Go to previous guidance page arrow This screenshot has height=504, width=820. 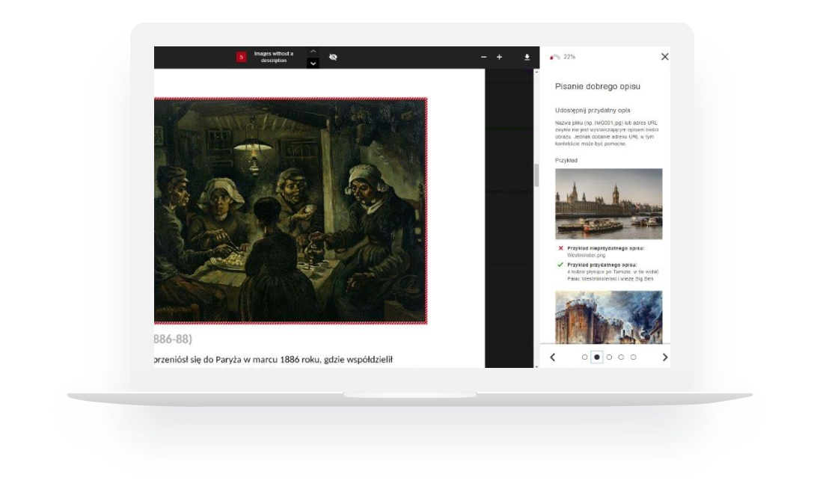click(553, 357)
